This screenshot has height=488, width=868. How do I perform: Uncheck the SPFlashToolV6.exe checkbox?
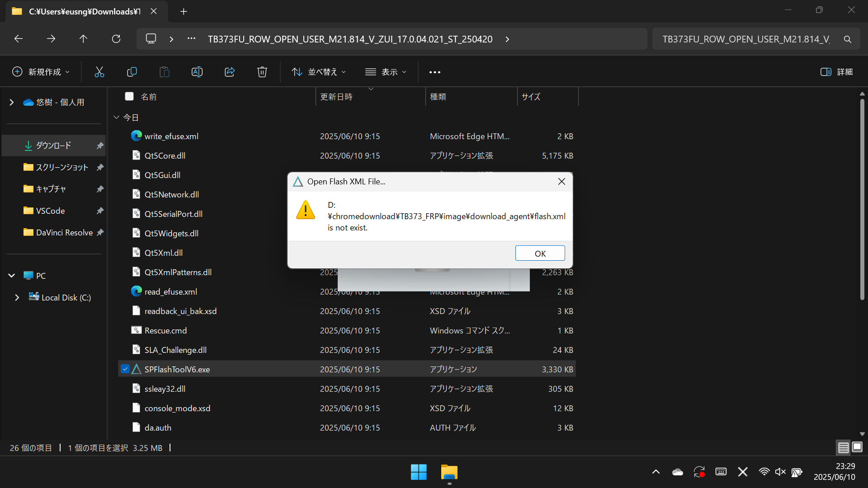coord(125,369)
